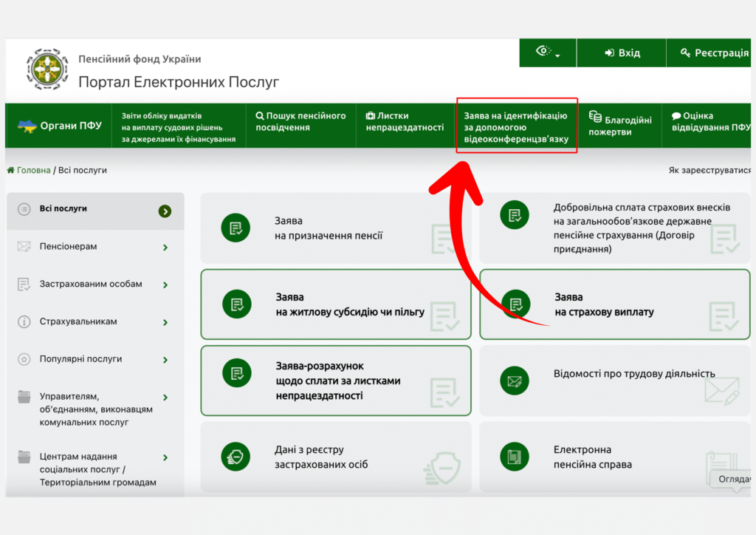Click the Pension Fund of Ukraine emblem logo
Image resolution: width=756 pixels, height=535 pixels.
click(47, 69)
